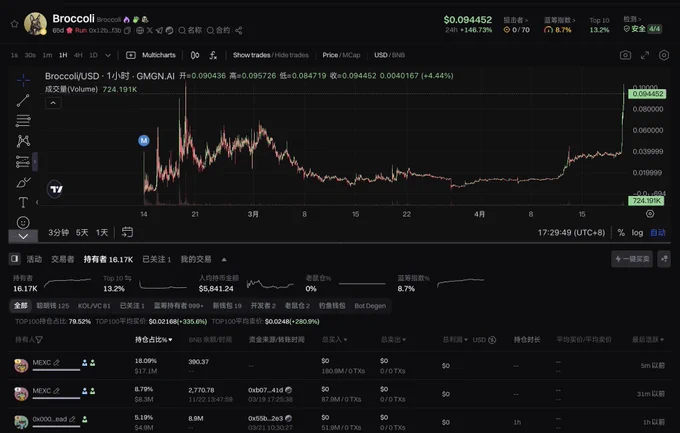
Task: Set chart range to 1天
Action: point(102,233)
